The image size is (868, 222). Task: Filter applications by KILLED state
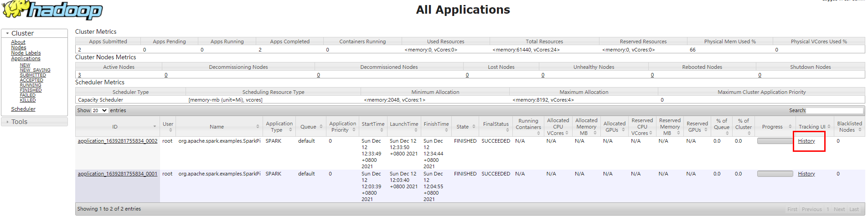coord(28,100)
